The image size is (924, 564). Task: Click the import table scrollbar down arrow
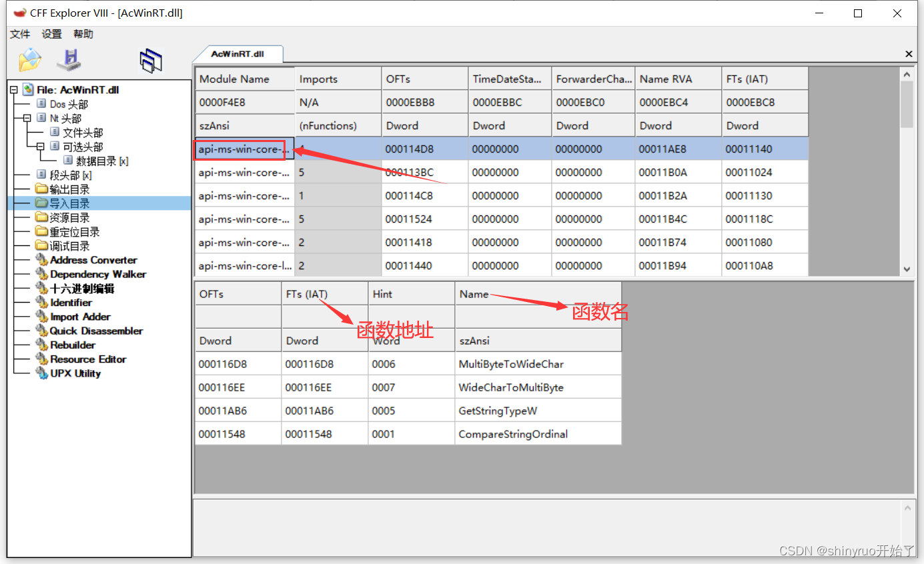(907, 269)
